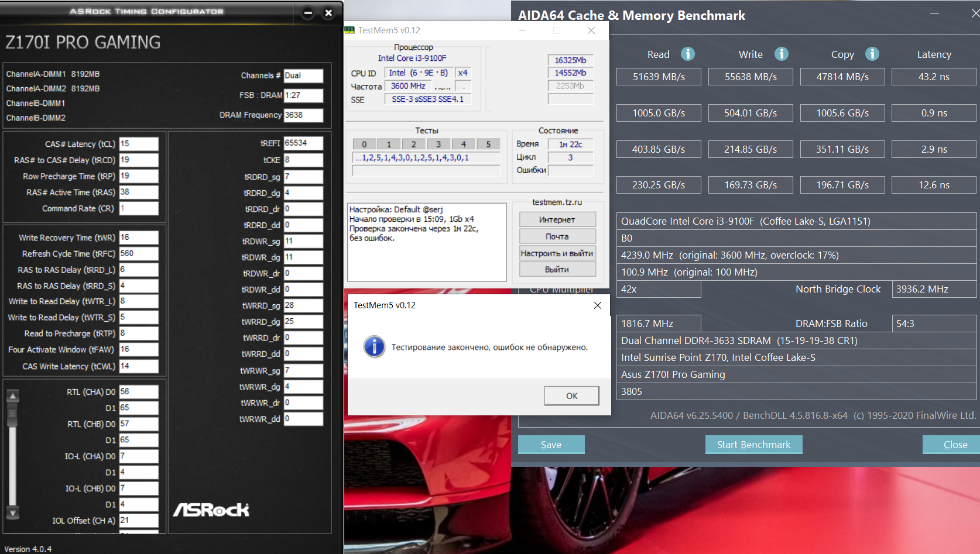Click the blue information icon in the dialog
This screenshot has height=554, width=980.
coord(374,347)
